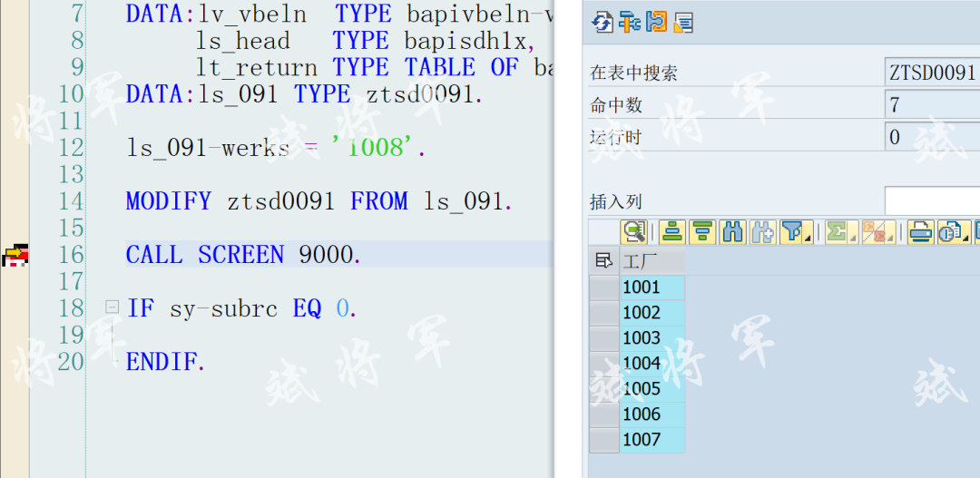
Task: Click the 在表中搜索 label
Action: click(633, 73)
